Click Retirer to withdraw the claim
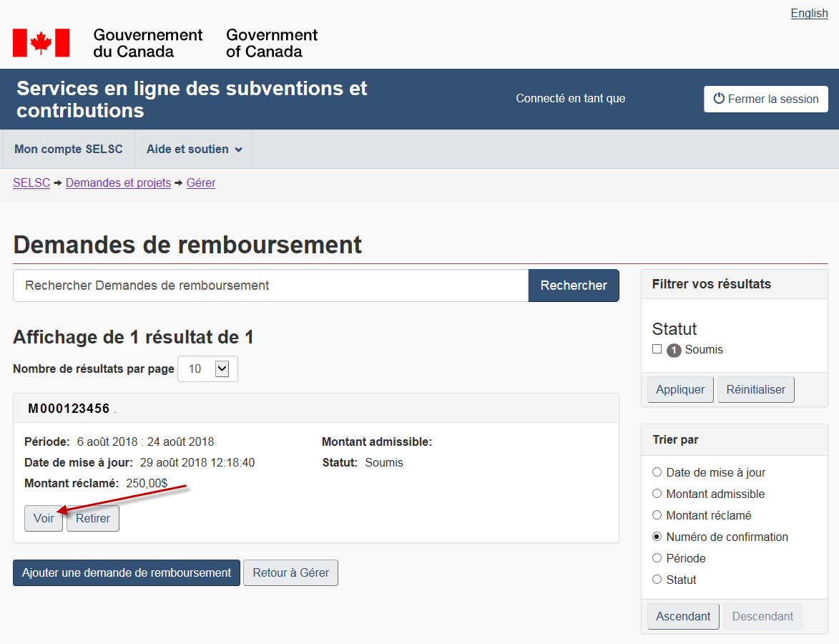 (93, 519)
